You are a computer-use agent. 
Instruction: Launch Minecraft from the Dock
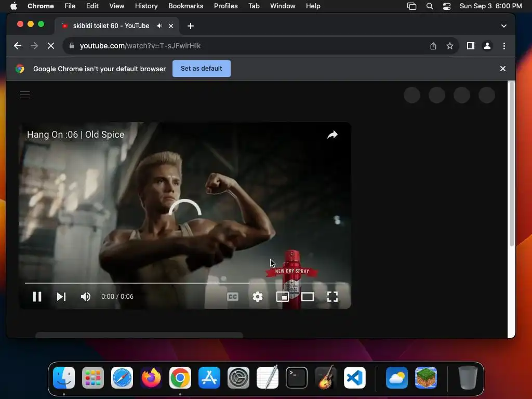pos(426,378)
